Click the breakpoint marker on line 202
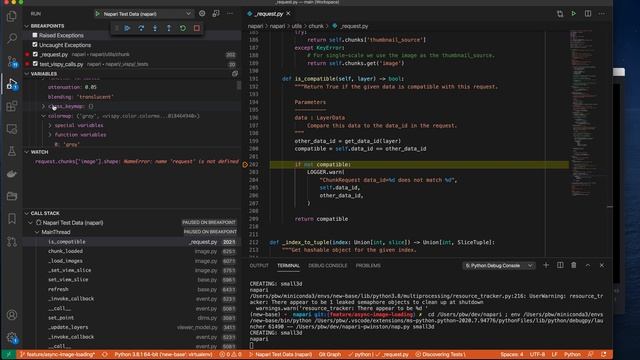 245,164
